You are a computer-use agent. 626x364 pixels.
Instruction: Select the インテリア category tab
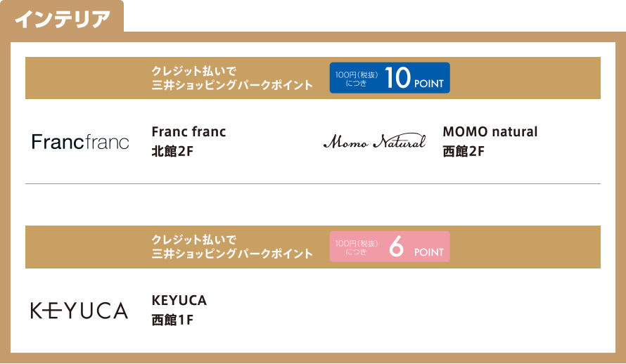pos(63,19)
